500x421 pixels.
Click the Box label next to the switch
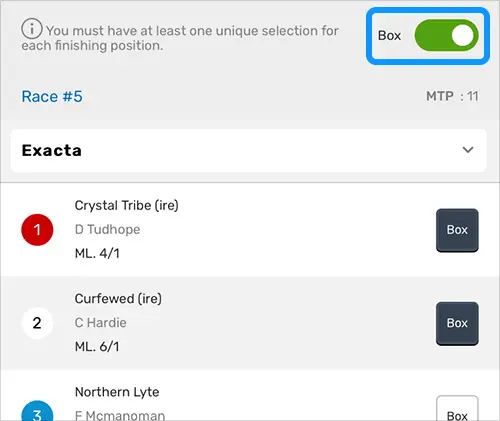coord(389,35)
